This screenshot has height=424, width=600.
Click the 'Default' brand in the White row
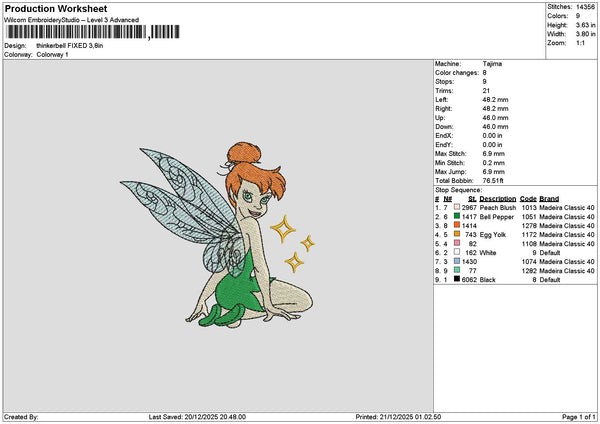tap(550, 253)
